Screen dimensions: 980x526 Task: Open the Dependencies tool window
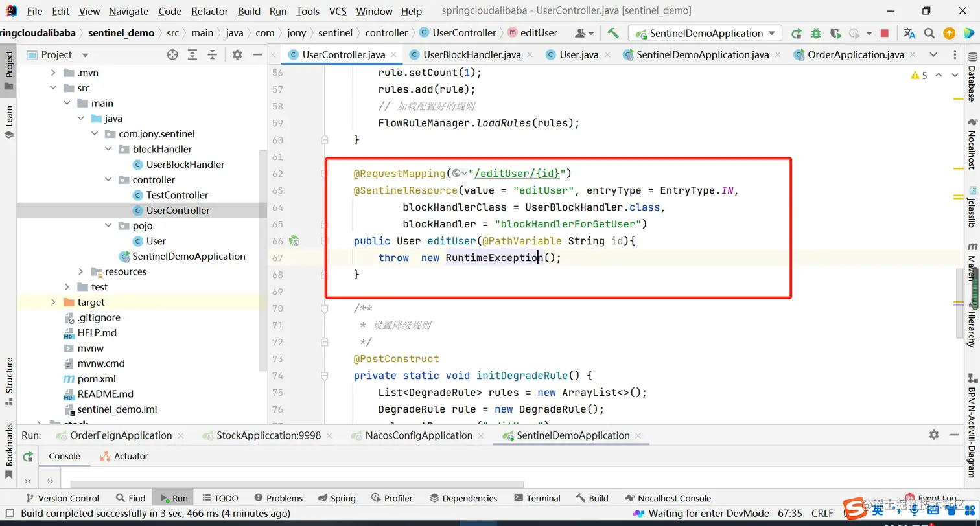[x=463, y=498]
